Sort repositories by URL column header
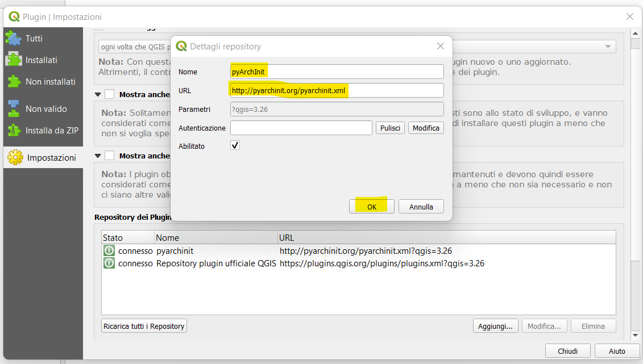643x364 pixels. [446, 237]
